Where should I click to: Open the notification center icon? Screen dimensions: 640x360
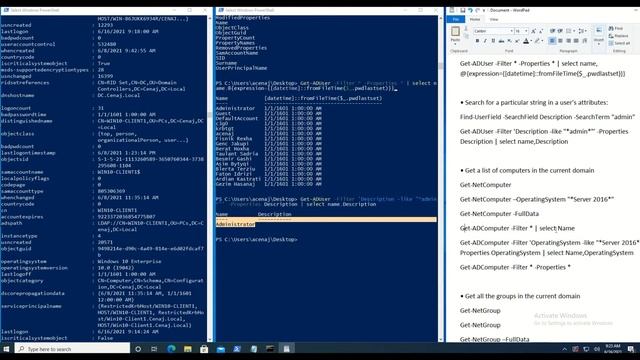coord(631,349)
